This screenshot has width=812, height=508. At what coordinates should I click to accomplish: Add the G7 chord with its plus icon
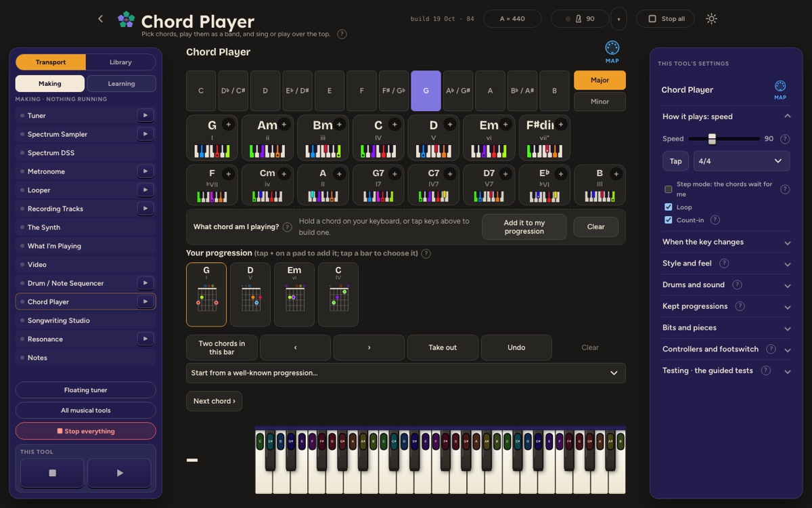point(394,174)
